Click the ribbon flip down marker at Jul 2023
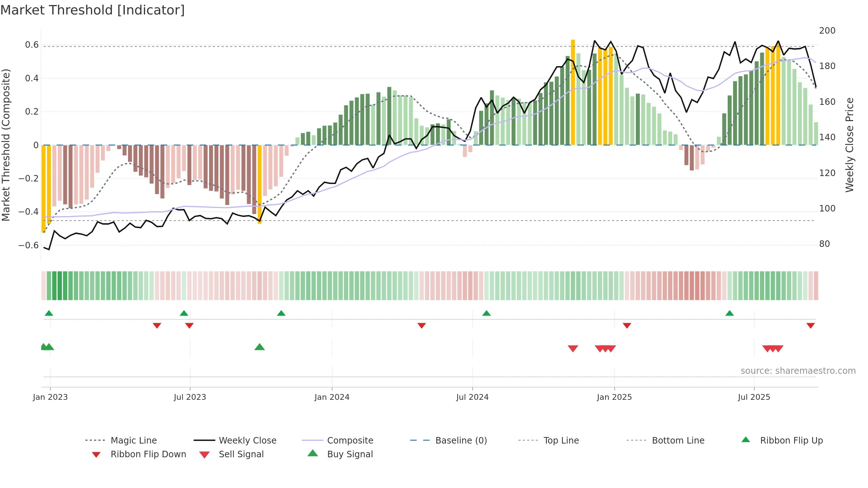Image resolution: width=868 pixels, height=488 pixels. point(190,326)
